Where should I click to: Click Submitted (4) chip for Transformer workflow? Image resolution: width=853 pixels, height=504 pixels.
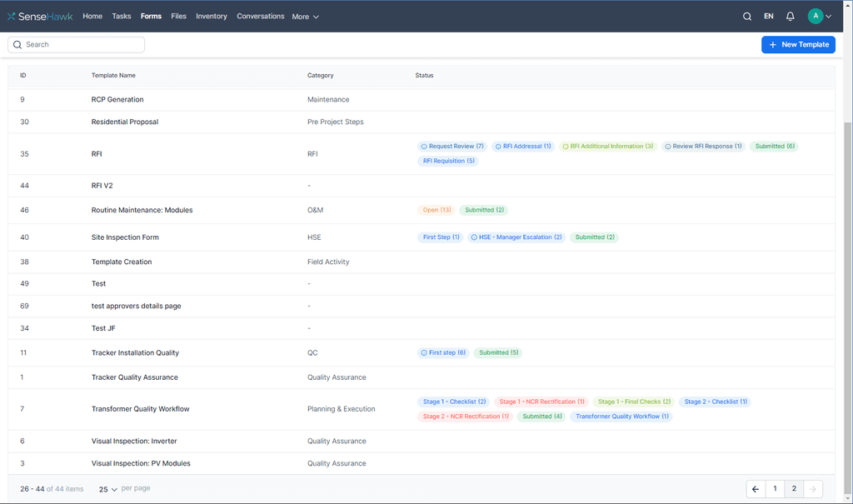click(x=541, y=417)
